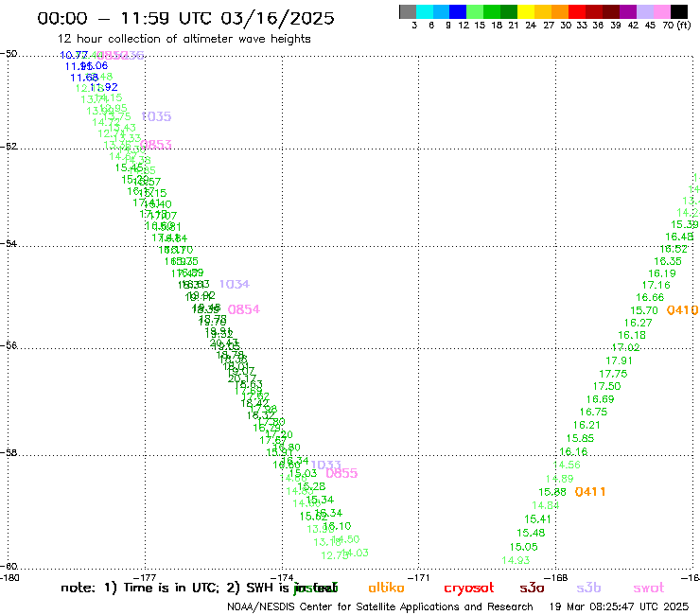Click the pink 0853 time label
Image resolution: width=700 pixels, height=615 pixels.
click(x=156, y=145)
